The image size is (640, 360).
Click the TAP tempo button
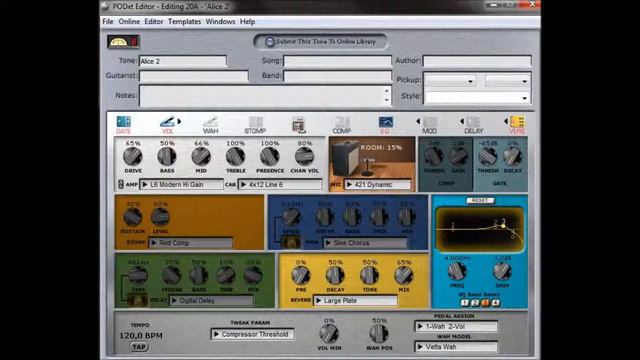coord(139,347)
